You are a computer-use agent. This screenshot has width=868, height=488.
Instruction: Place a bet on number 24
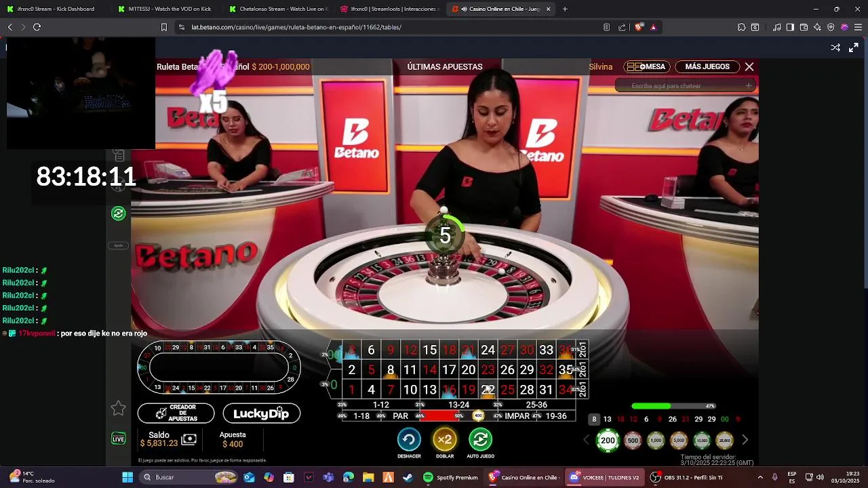pos(488,350)
